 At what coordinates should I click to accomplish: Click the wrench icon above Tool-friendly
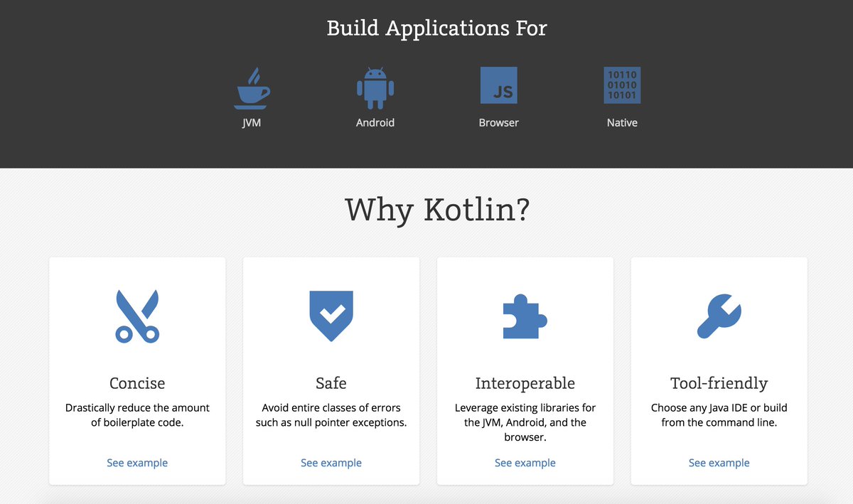pyautogui.click(x=719, y=315)
